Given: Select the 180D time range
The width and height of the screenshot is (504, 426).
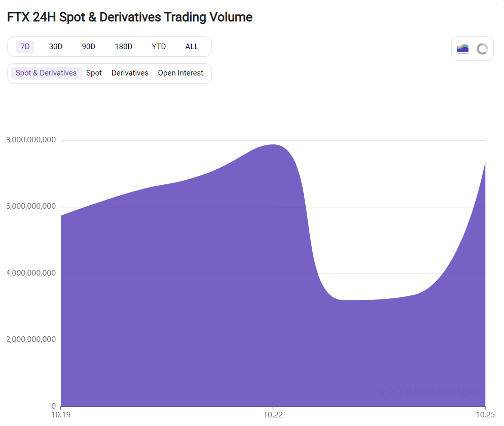Looking at the screenshot, I should pyautogui.click(x=123, y=47).
